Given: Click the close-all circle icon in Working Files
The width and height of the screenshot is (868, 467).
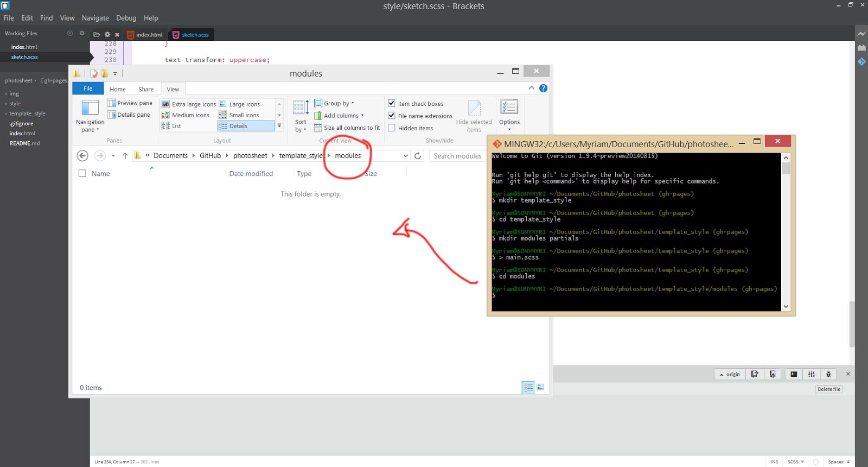Looking at the screenshot, I should 70,33.
